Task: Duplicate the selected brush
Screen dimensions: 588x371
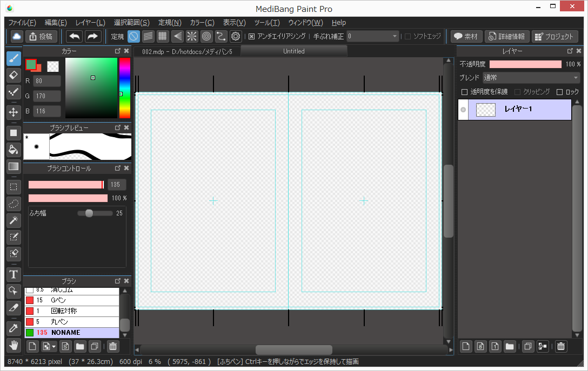Action: [95, 346]
